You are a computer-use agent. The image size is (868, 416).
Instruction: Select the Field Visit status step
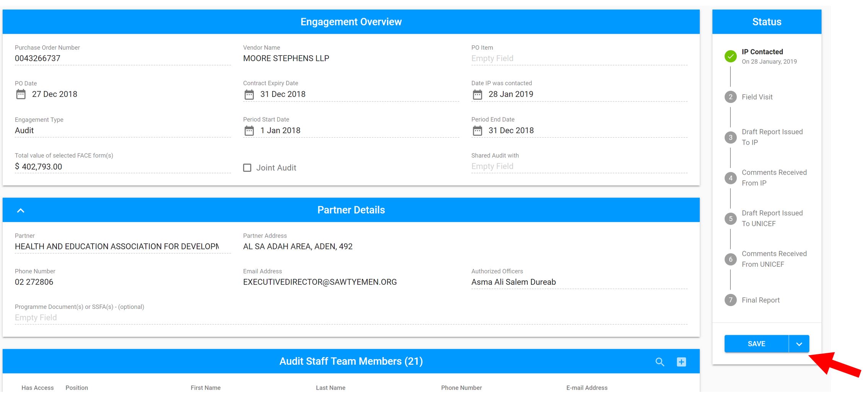coord(731,97)
